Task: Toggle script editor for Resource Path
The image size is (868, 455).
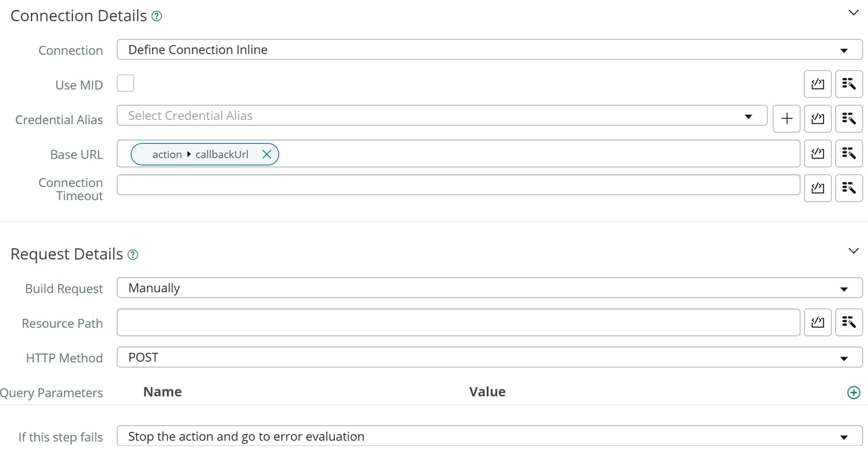Action: click(x=817, y=322)
